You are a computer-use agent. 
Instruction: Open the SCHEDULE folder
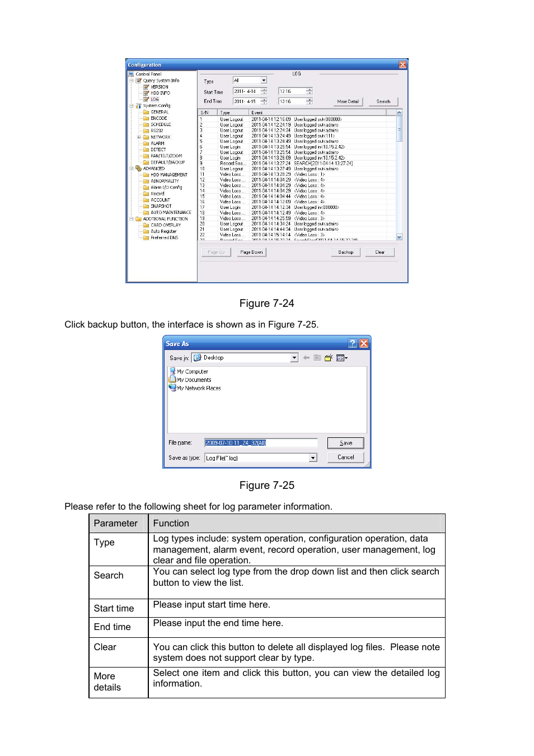[x=161, y=124]
